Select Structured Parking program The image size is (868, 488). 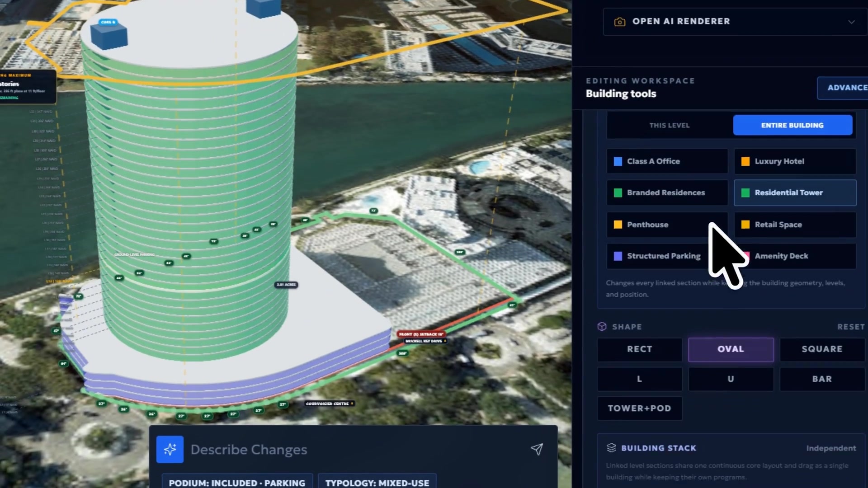[667, 256]
